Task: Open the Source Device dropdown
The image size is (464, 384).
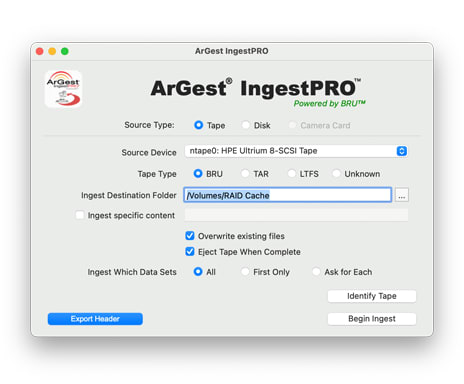Action: [x=296, y=151]
